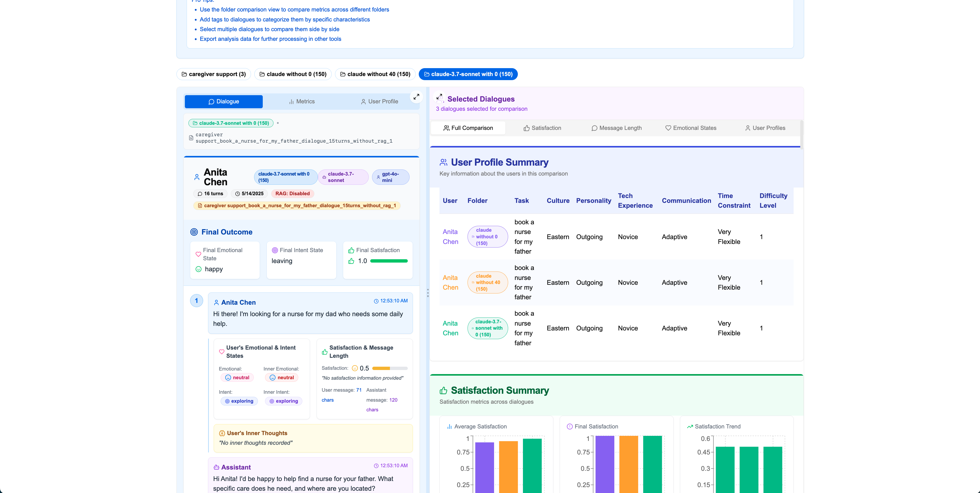Click the user icon beside Anita Chen heading

(x=197, y=177)
